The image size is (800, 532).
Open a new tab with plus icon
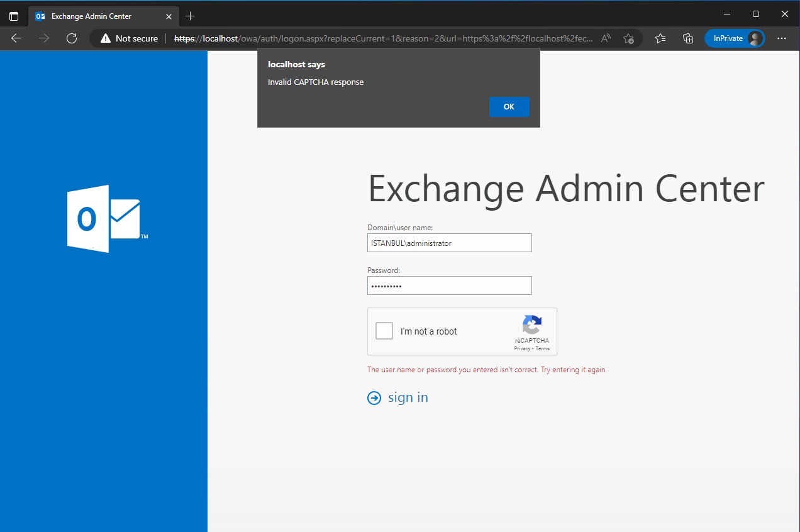(x=191, y=16)
